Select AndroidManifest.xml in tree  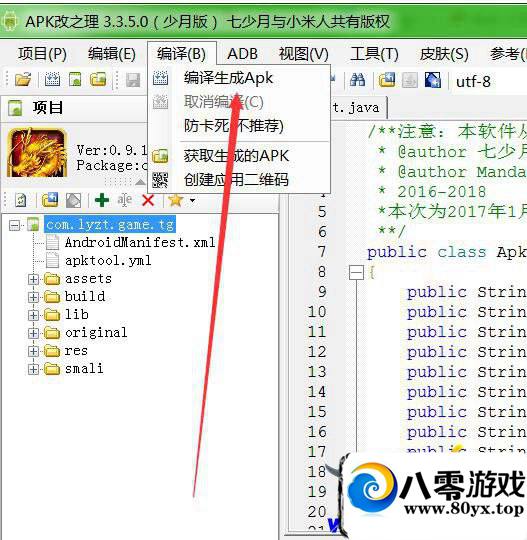[x=140, y=242]
